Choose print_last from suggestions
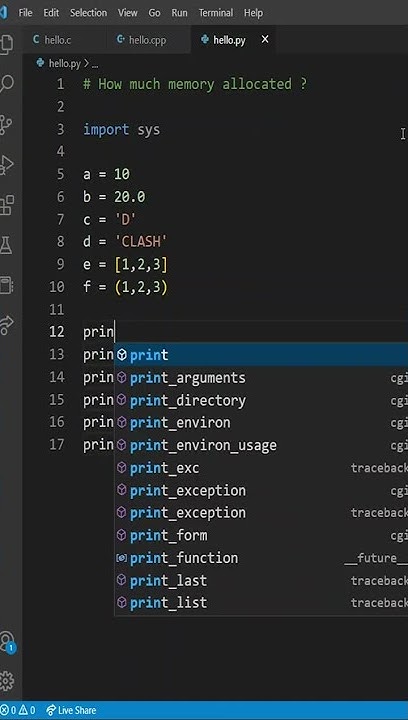Screen dimensions: 408x720 [261, 580]
